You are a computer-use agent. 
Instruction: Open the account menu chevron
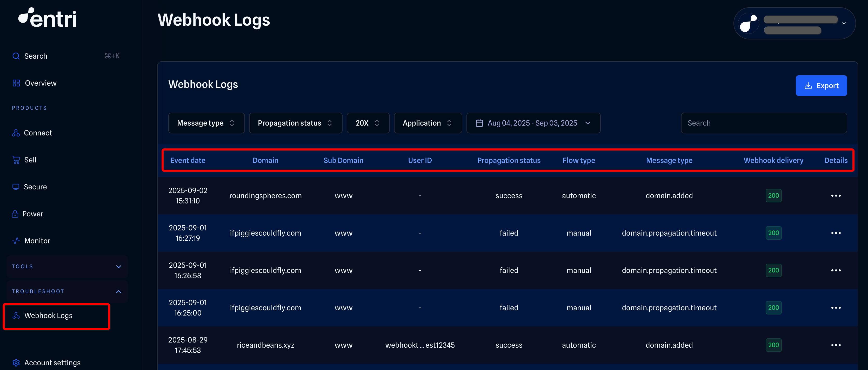tap(844, 23)
